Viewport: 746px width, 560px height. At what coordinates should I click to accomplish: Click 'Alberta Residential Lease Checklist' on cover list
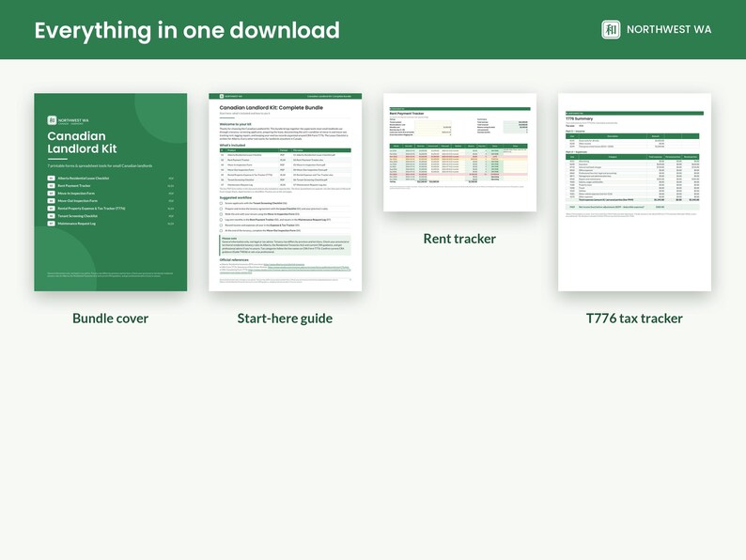(x=84, y=179)
